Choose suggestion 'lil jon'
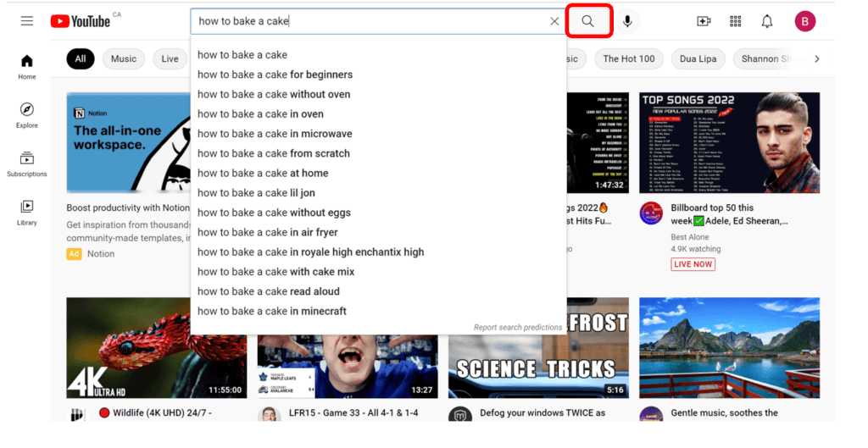This screenshot has width=868, height=448. tap(379, 193)
